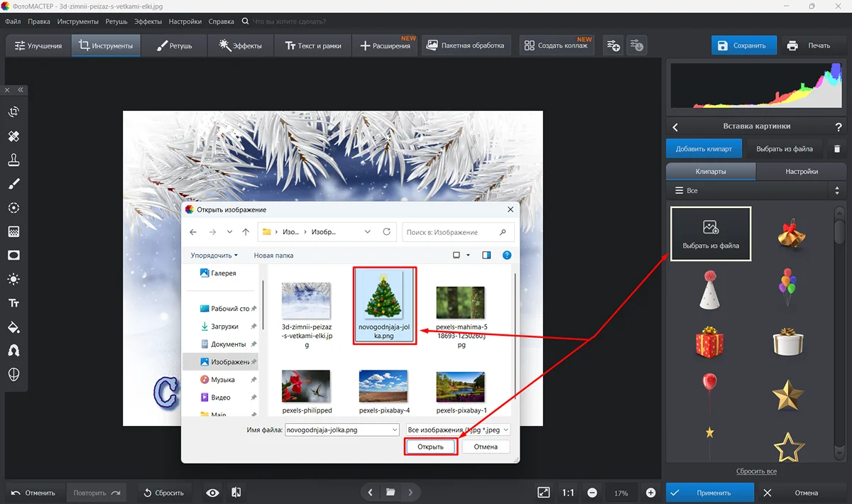This screenshot has width=852, height=504.
Task: Select the healing bandage tool
Action: pyautogui.click(x=13, y=136)
